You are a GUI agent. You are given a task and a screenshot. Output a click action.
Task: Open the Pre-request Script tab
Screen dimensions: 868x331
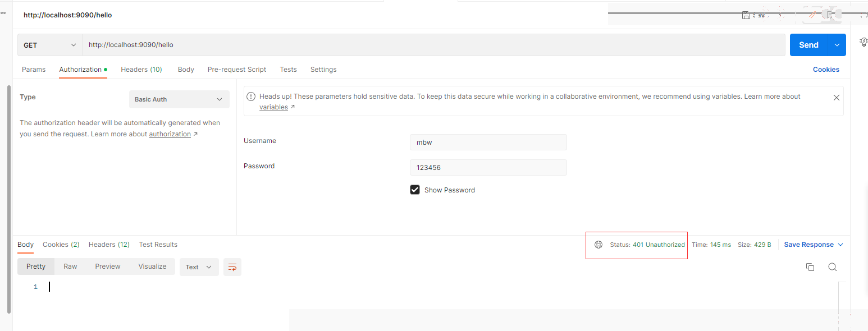click(x=237, y=70)
